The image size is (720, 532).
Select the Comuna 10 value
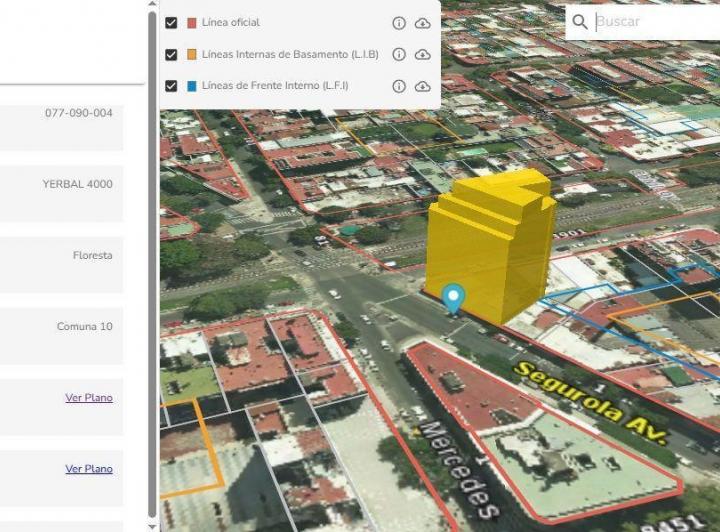(84, 326)
